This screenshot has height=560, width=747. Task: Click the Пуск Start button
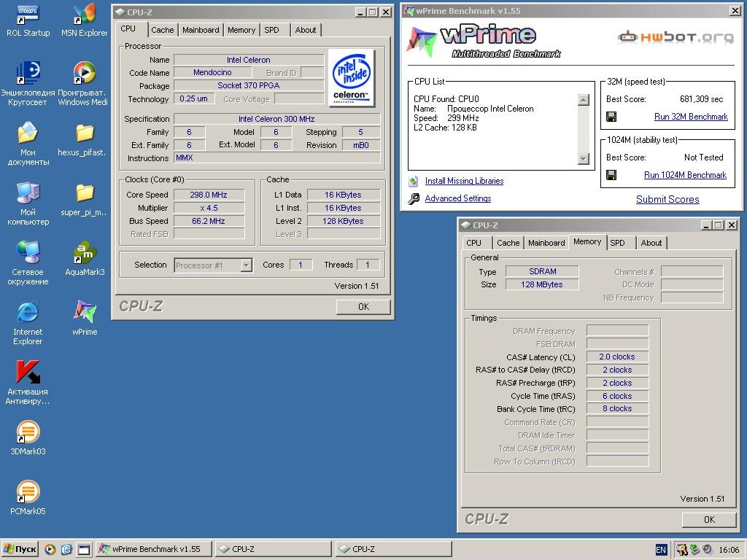tap(20, 550)
